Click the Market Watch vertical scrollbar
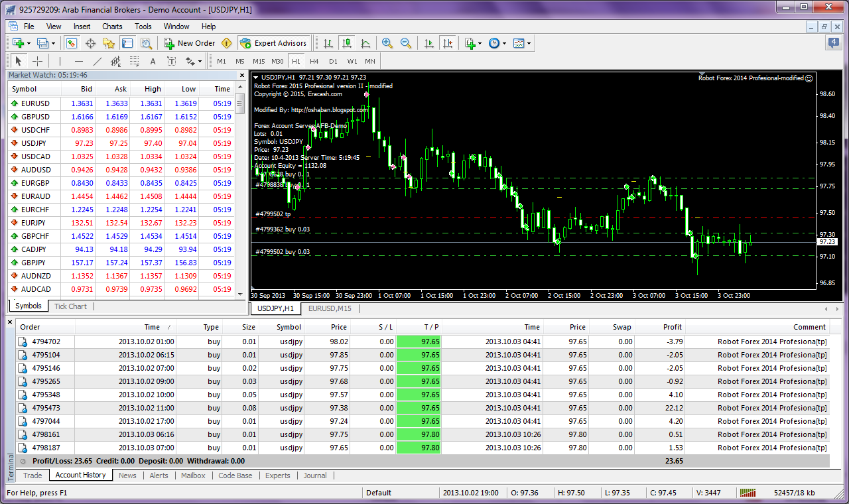Viewport: 849px width, 504px height. pos(240,190)
